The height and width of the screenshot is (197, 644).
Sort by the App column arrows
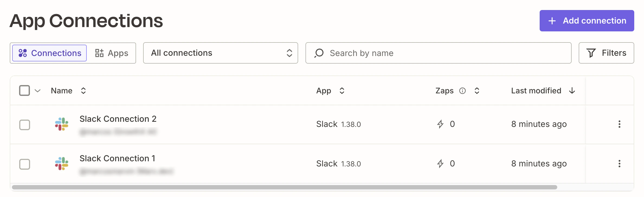342,91
